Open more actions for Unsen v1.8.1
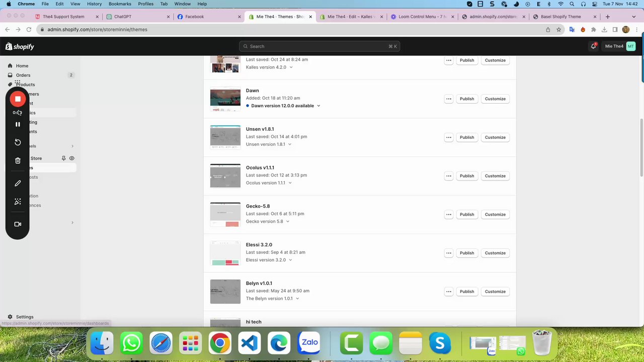 448,137
